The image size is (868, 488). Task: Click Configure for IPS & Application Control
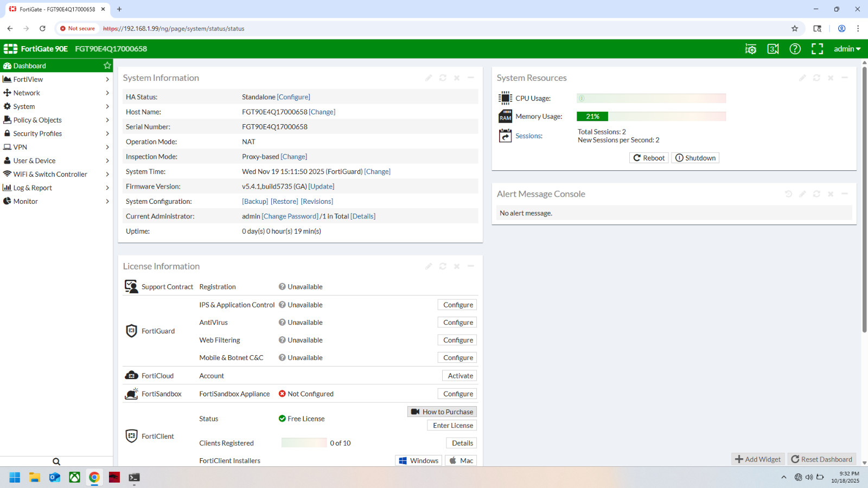tap(457, 305)
